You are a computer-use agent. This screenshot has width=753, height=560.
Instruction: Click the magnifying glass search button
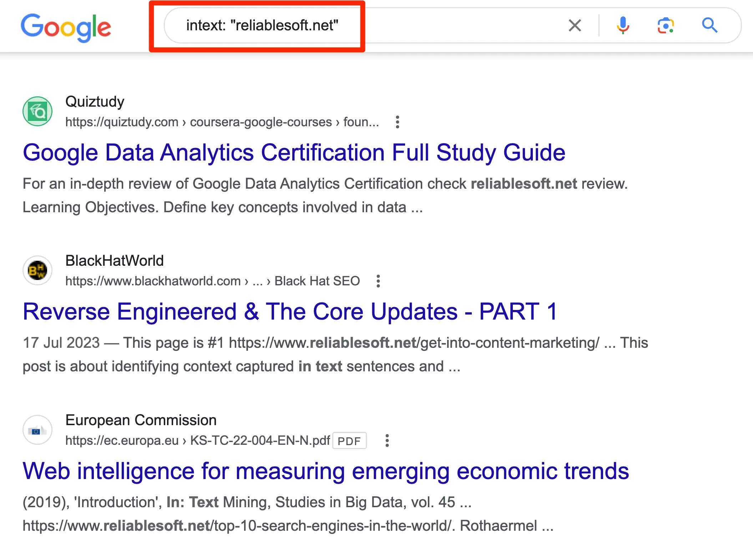coord(709,25)
